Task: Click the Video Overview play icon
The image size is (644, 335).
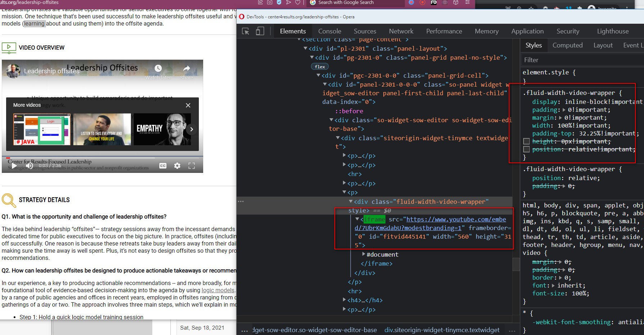Action: pyautogui.click(x=9, y=48)
